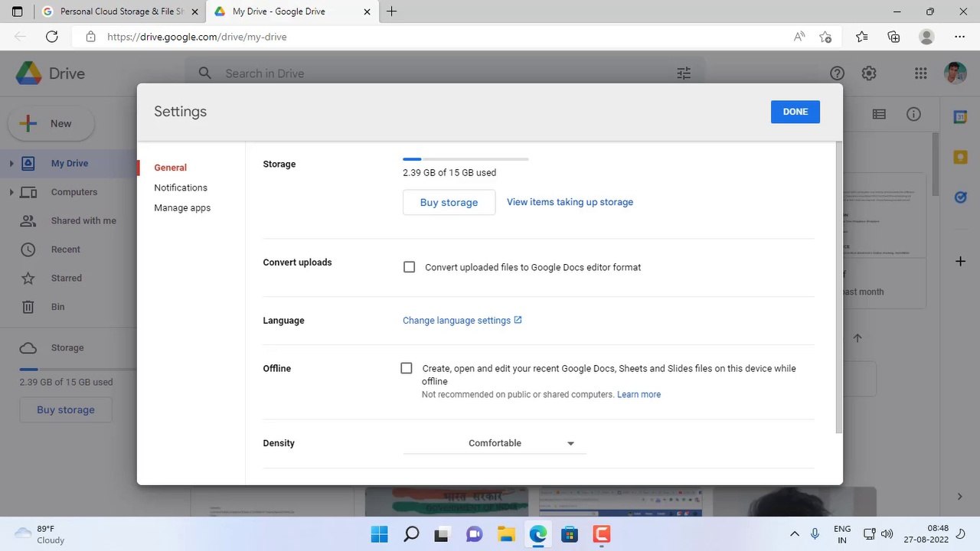
Task: Open Google apps grid icon
Action: click(920, 73)
